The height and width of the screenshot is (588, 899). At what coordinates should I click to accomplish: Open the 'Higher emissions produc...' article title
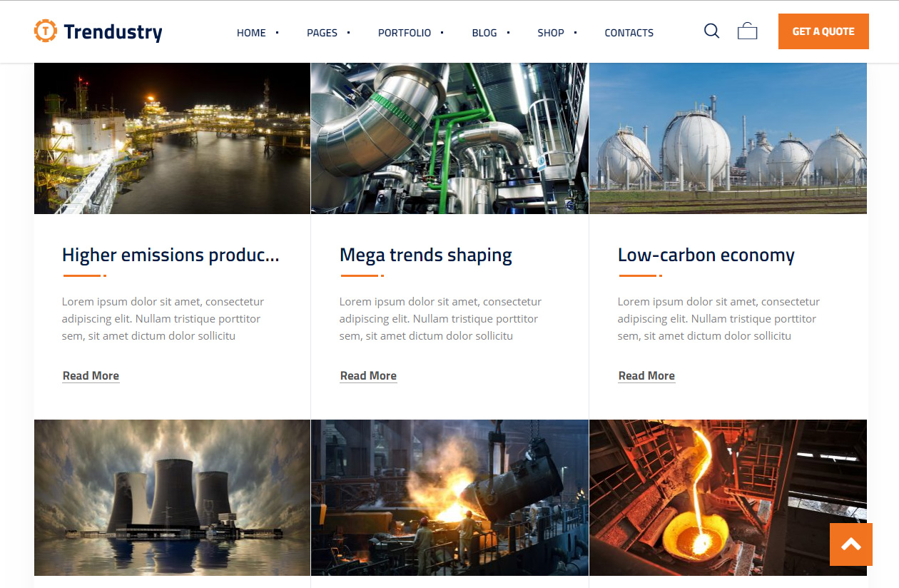point(171,255)
